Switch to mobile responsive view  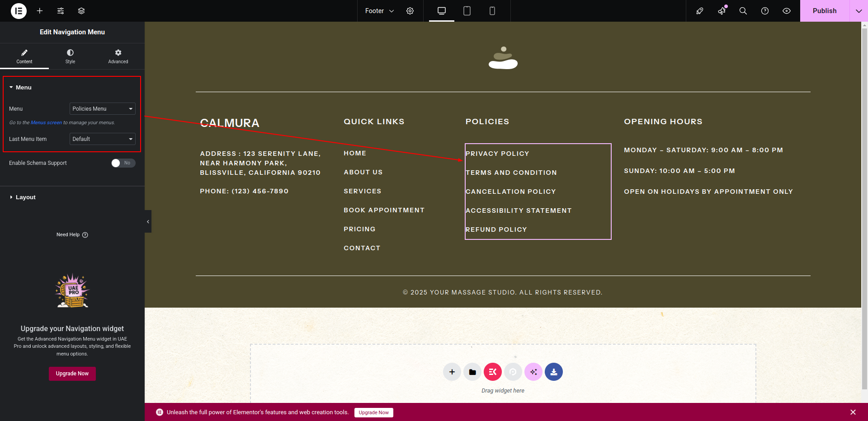click(x=492, y=11)
